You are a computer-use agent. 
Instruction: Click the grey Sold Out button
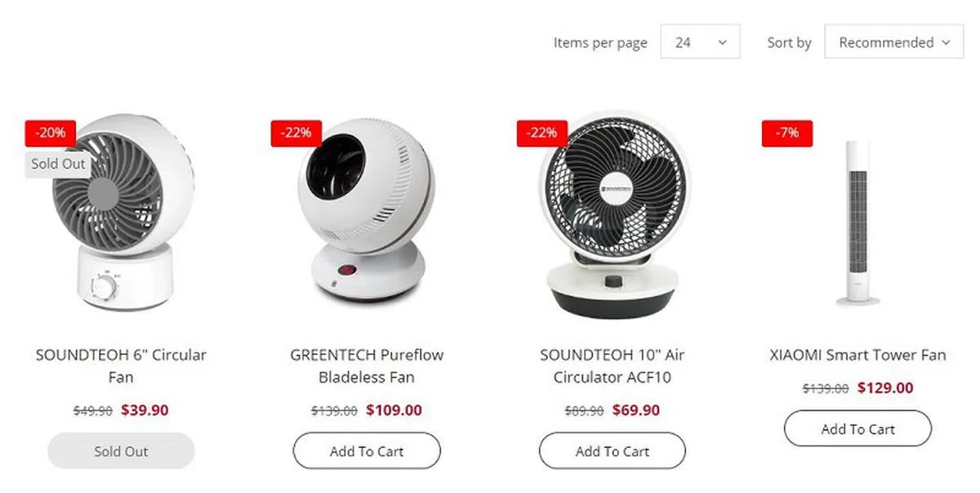click(121, 451)
